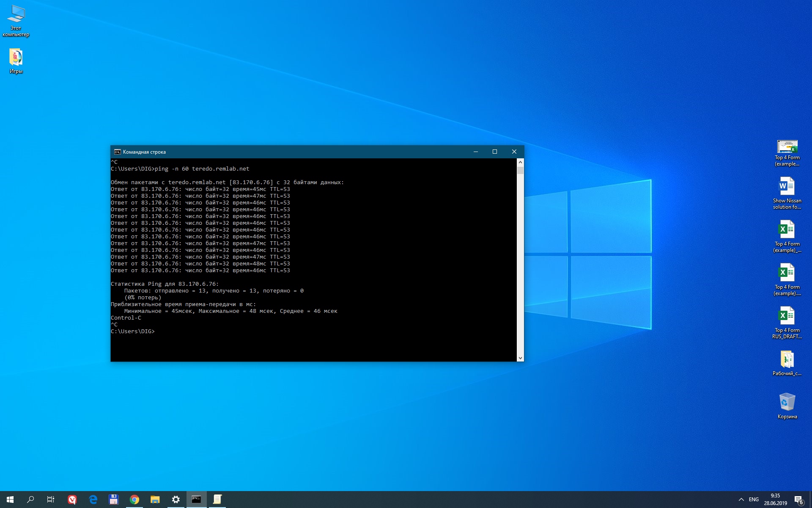Click the console scrollbar down arrow

pyautogui.click(x=520, y=358)
